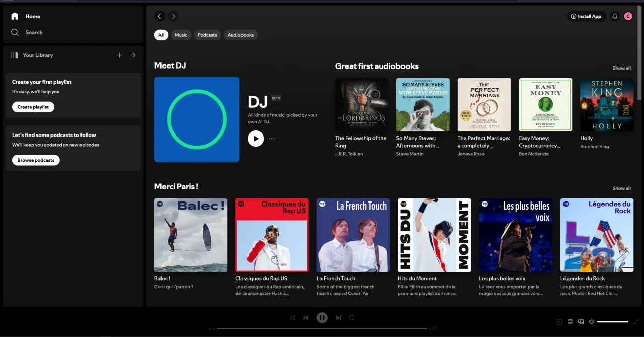Skip to the next track
644x337 pixels.
pyautogui.click(x=338, y=318)
